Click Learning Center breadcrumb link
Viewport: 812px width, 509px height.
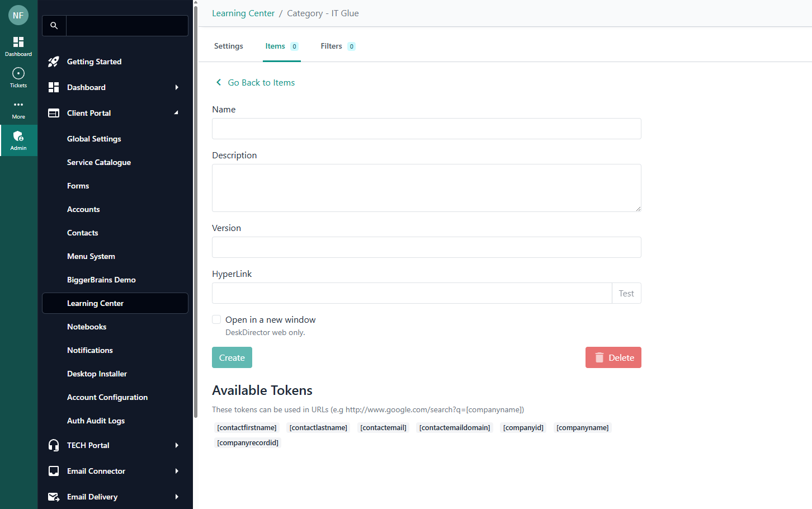pos(243,13)
